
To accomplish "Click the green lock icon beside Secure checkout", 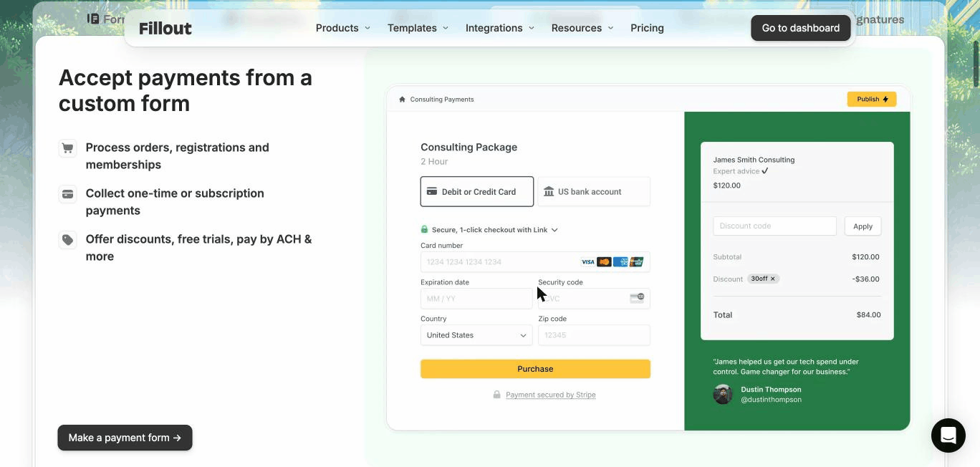I will click(x=424, y=230).
